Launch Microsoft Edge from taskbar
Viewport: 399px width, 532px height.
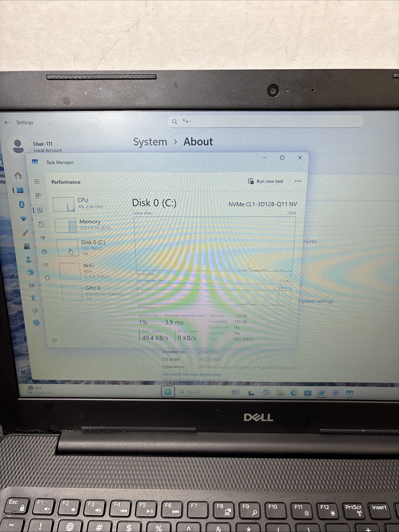tap(294, 393)
